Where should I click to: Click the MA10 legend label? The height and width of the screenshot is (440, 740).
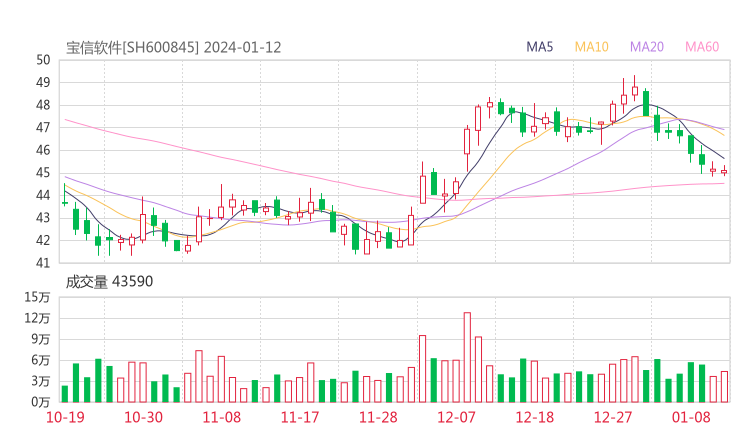click(591, 47)
